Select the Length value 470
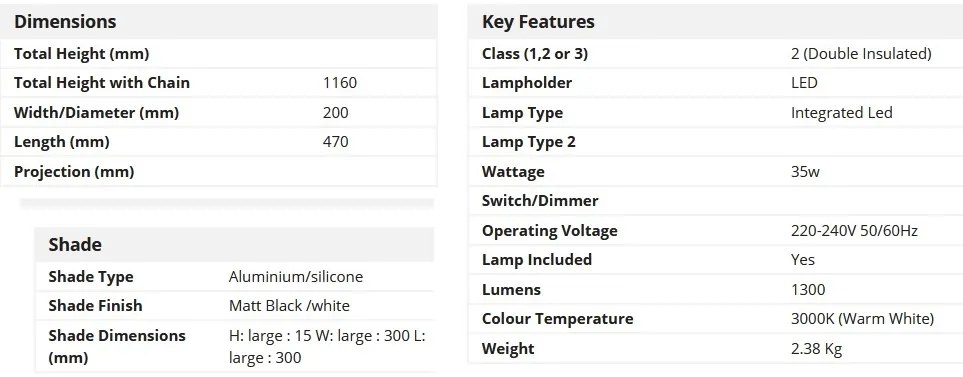Screen dimensions: 963x377 tap(335, 142)
